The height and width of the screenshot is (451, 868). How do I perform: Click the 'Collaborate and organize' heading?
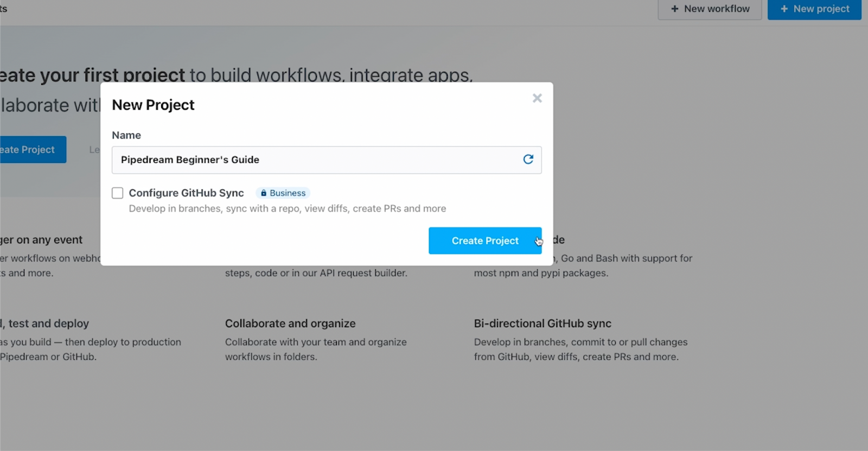click(290, 323)
